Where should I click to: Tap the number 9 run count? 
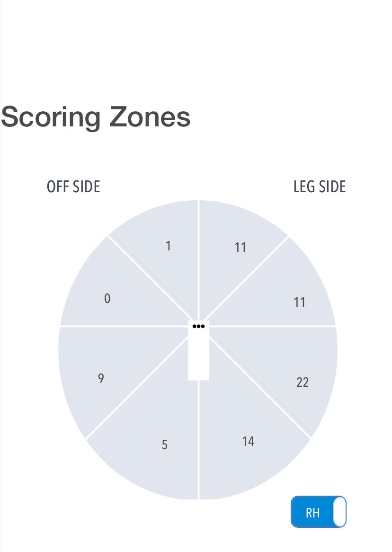(101, 379)
